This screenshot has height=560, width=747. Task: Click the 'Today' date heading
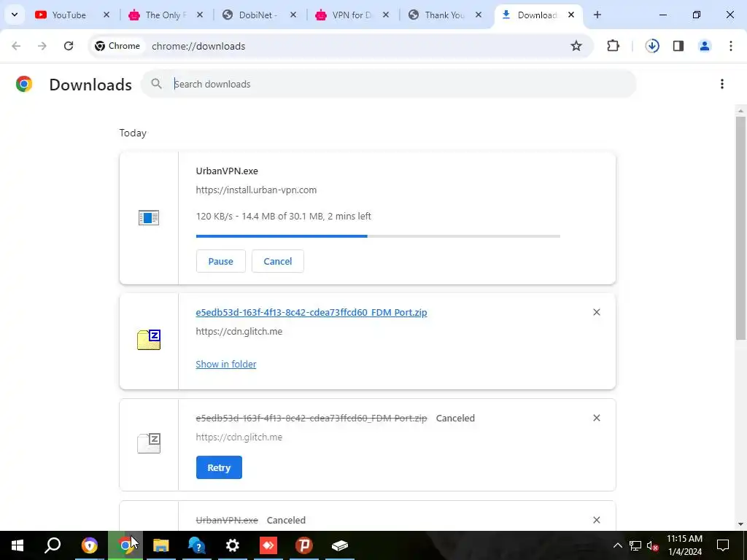(133, 133)
